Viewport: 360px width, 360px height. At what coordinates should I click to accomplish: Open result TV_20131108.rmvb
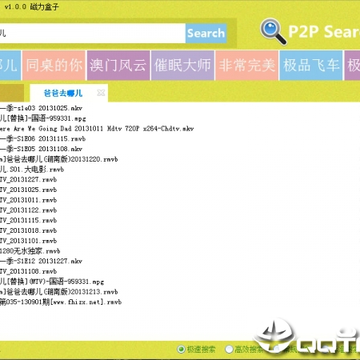click(28, 272)
